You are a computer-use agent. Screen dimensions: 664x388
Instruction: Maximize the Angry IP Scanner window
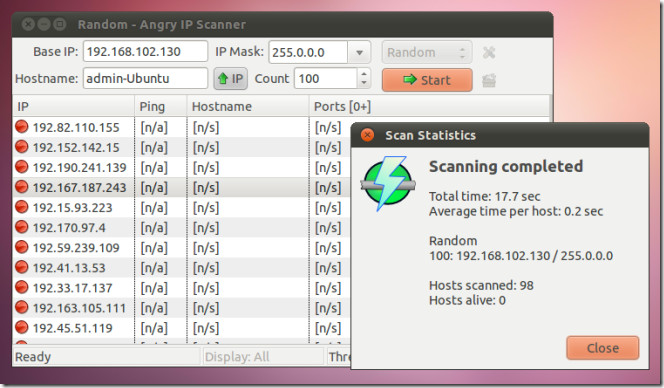pyautogui.click(x=60, y=24)
